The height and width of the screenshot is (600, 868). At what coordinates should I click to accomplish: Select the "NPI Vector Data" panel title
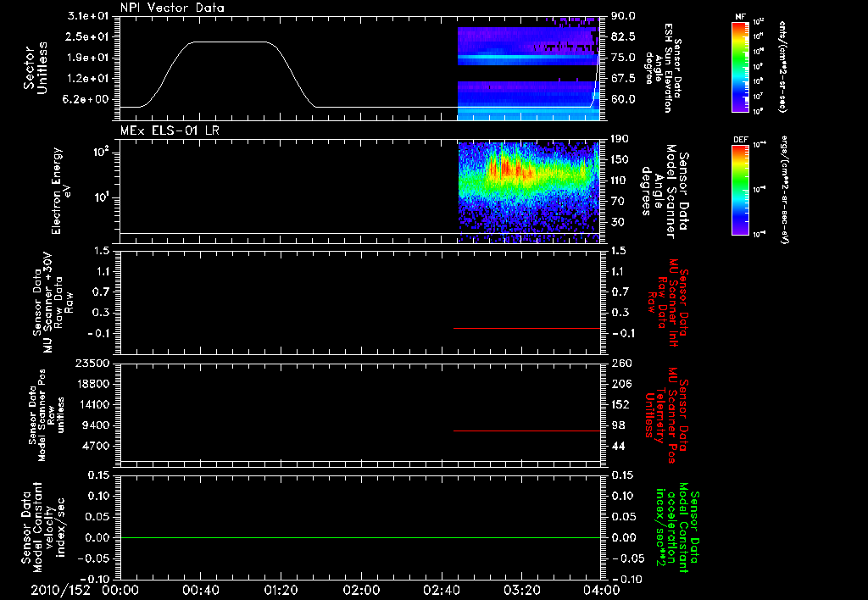(x=172, y=8)
